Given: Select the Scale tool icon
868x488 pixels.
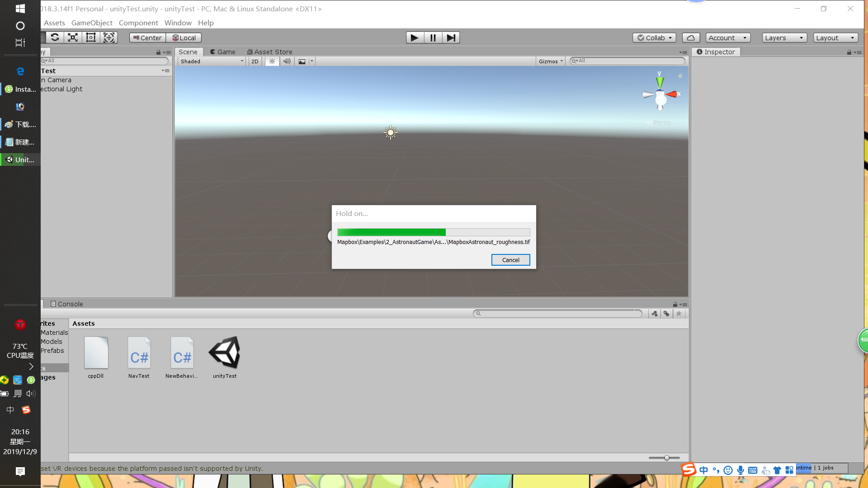Looking at the screenshot, I should click(73, 38).
